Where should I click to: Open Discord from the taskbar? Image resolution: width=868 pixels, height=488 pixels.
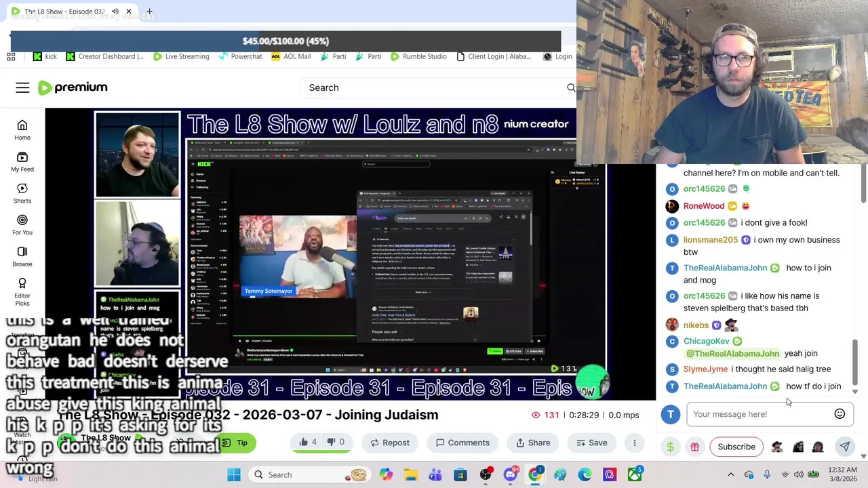(510, 474)
